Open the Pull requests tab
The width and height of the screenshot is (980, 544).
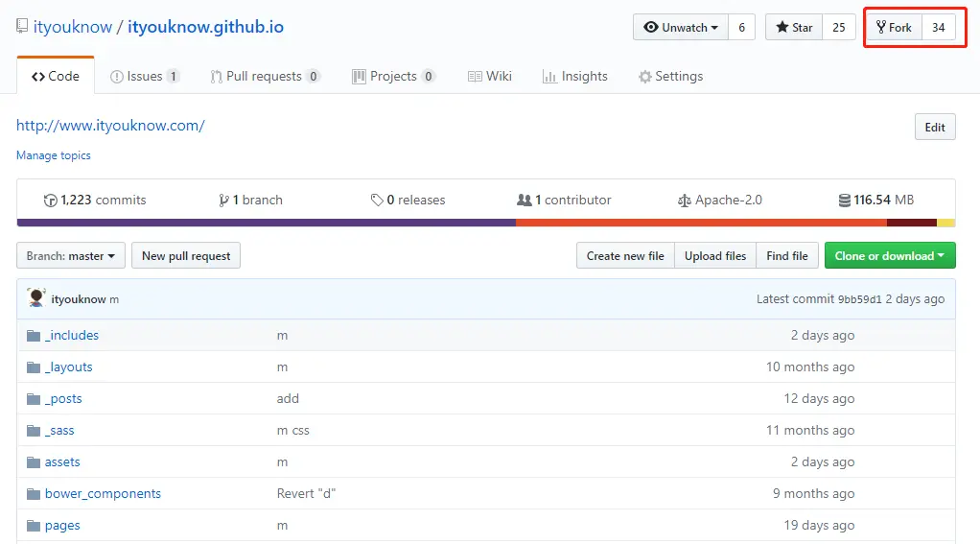(265, 77)
